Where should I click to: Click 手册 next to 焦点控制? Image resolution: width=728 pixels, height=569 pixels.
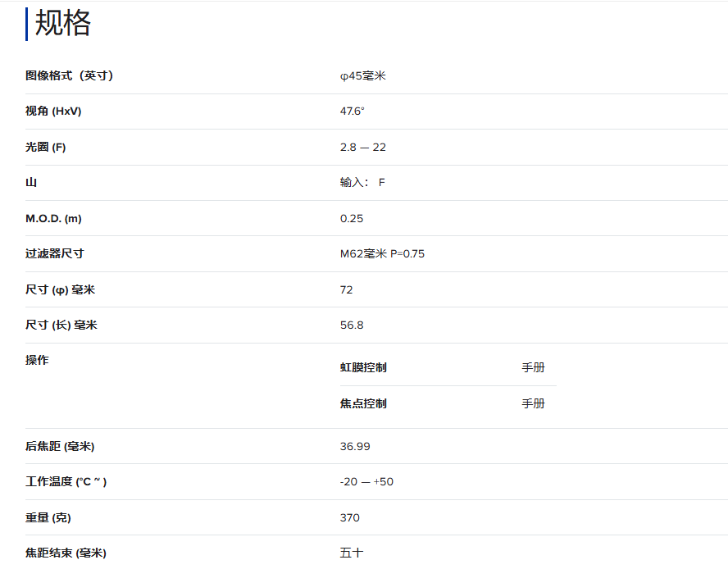[533, 403]
